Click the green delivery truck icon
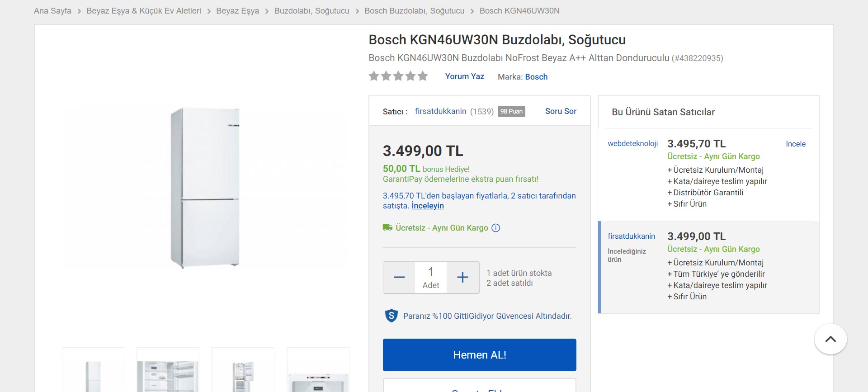 tap(387, 227)
